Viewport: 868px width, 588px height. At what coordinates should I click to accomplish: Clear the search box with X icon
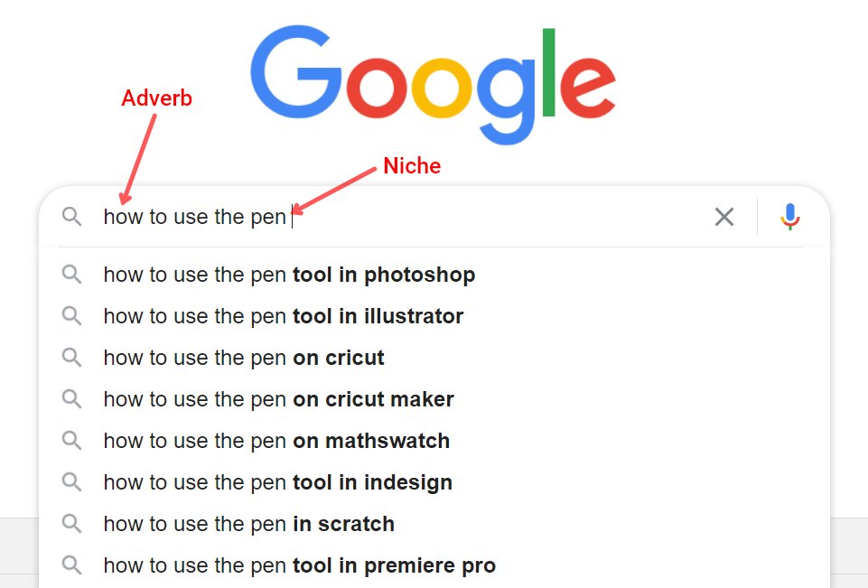pyautogui.click(x=724, y=217)
